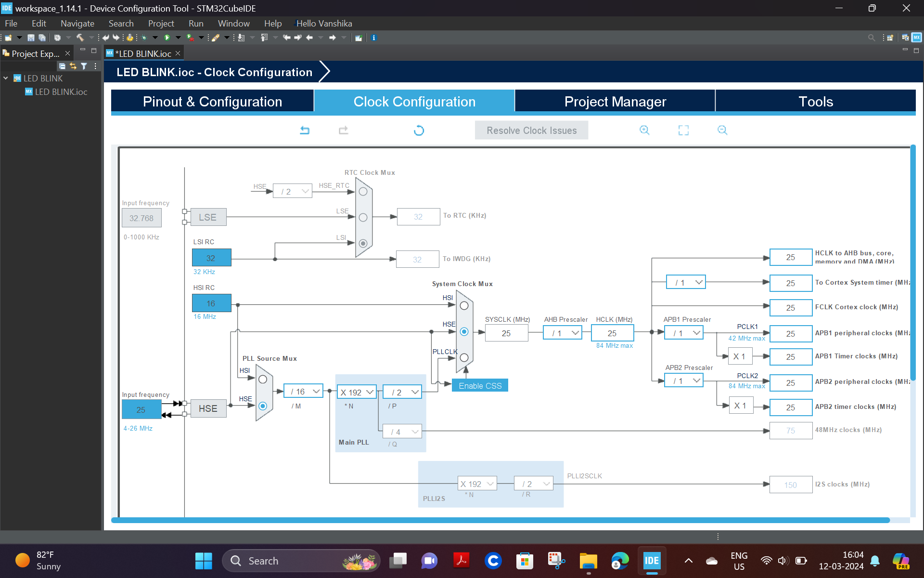Open the Project menu
924x578 pixels.
point(161,23)
